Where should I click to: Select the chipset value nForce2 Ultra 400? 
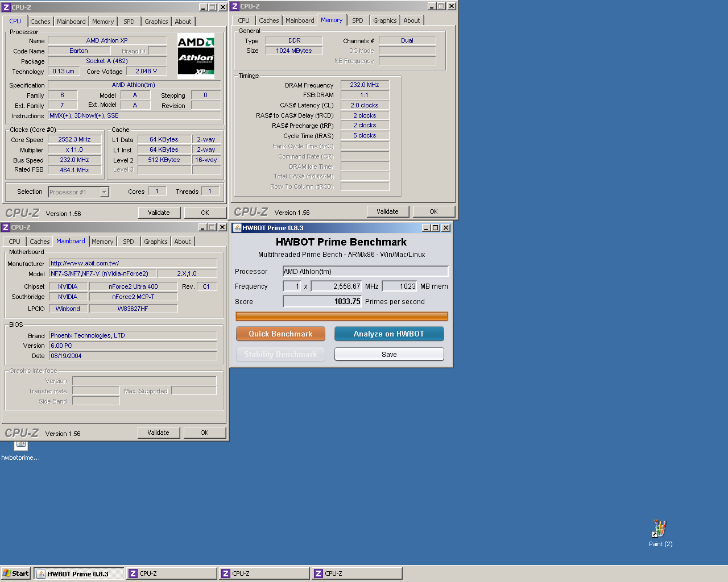133,286
